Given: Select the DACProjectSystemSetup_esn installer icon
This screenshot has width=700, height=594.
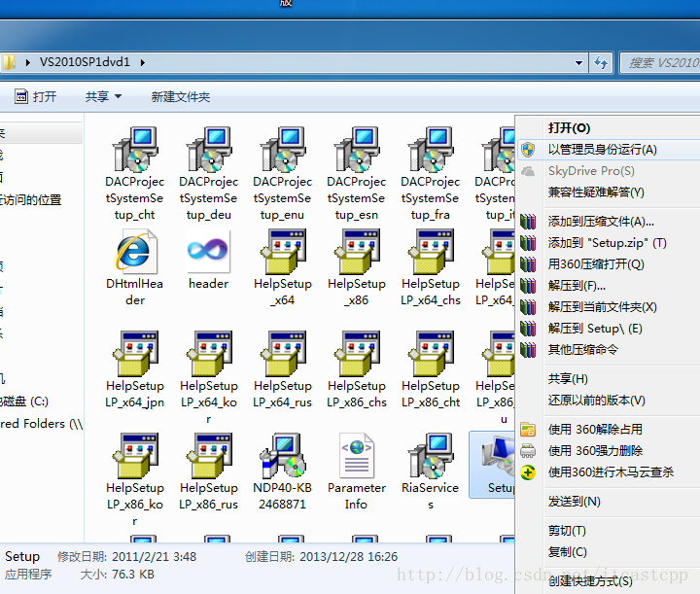Looking at the screenshot, I should click(x=356, y=150).
